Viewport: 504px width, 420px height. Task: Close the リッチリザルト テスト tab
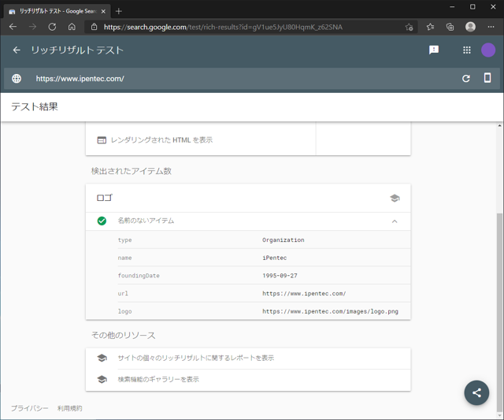tap(103, 11)
